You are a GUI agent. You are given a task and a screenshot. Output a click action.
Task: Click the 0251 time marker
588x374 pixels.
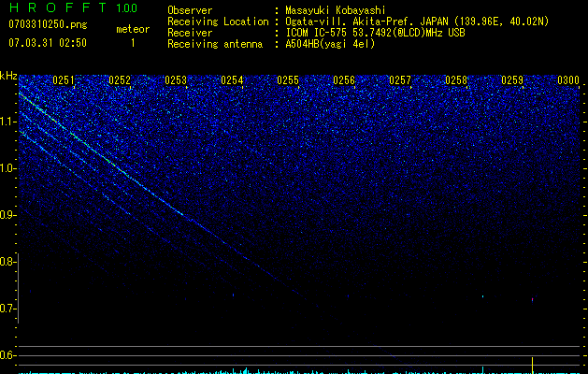[64, 80]
